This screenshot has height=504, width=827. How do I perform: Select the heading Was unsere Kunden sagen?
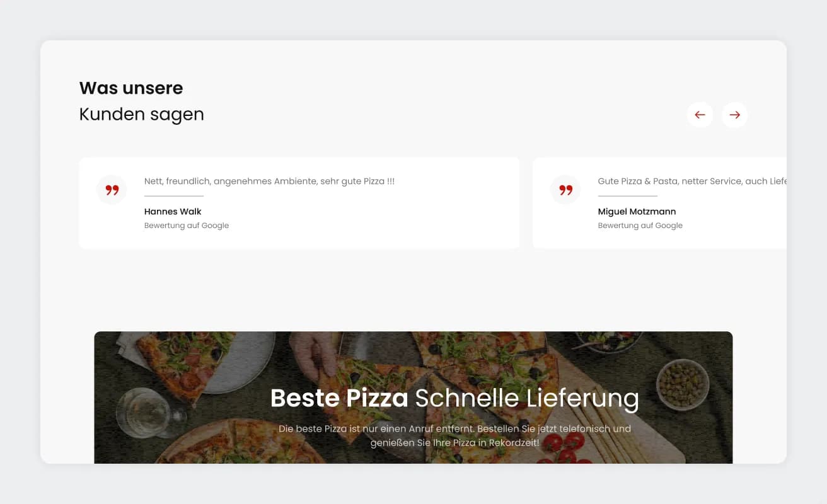tap(141, 101)
